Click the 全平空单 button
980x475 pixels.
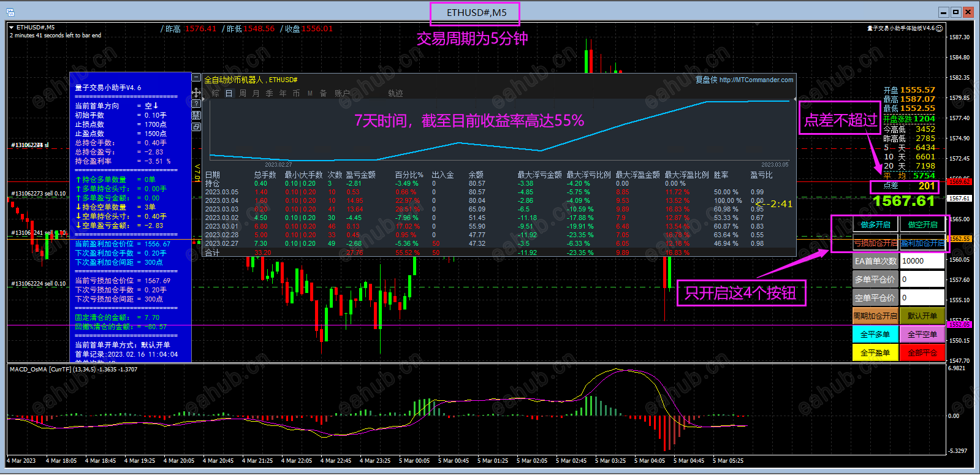click(922, 335)
